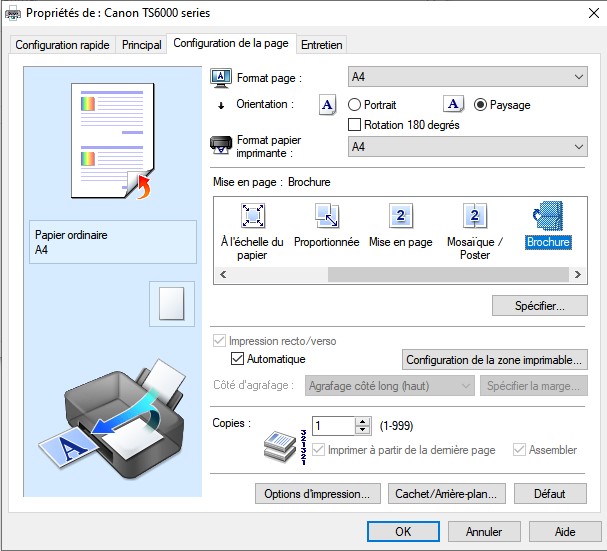Screen dimensions: 607x551
Task: Pick the Mise en page layout icon
Action: tap(401, 216)
